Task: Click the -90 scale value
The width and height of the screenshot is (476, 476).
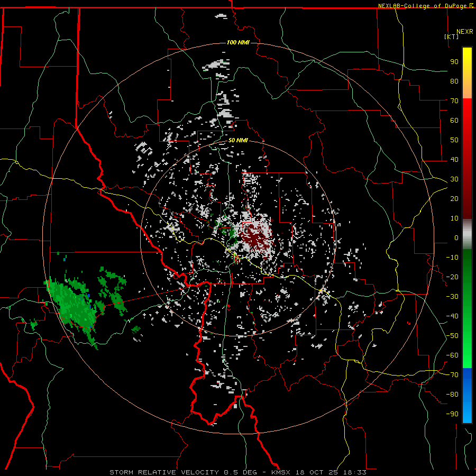Action: pos(452,414)
